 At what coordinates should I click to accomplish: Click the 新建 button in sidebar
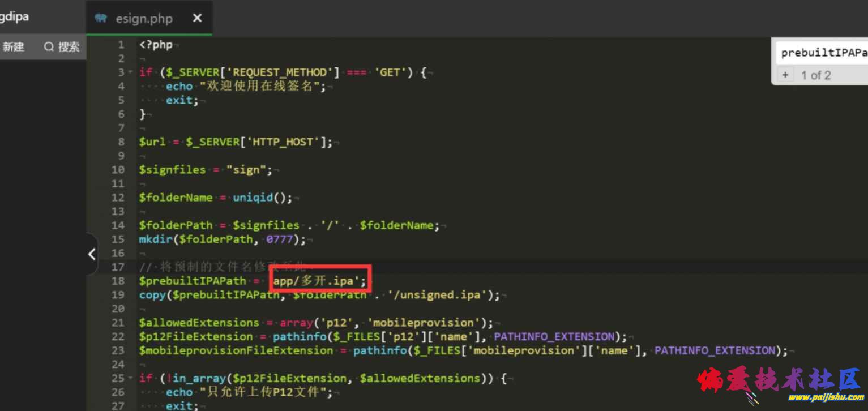(x=14, y=47)
